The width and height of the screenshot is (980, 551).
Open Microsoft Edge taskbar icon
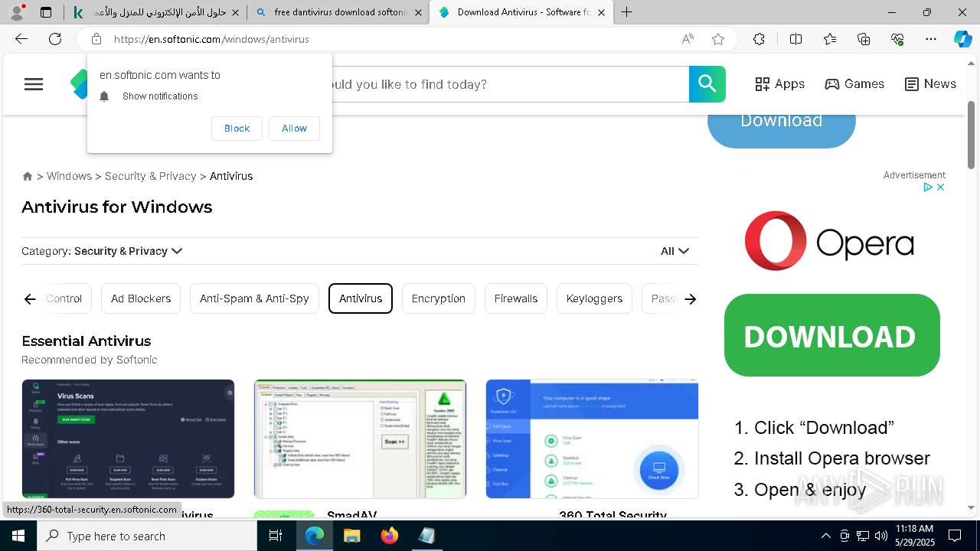(315, 536)
